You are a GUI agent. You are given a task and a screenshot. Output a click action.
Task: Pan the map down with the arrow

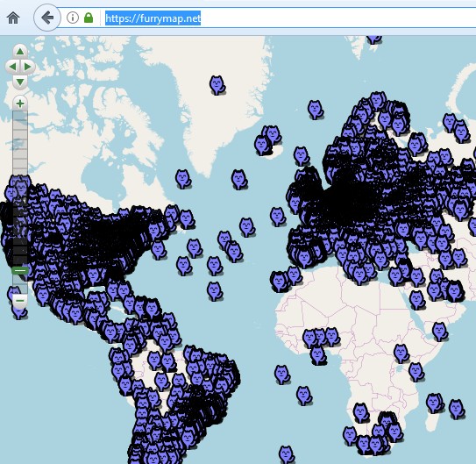tap(20, 82)
